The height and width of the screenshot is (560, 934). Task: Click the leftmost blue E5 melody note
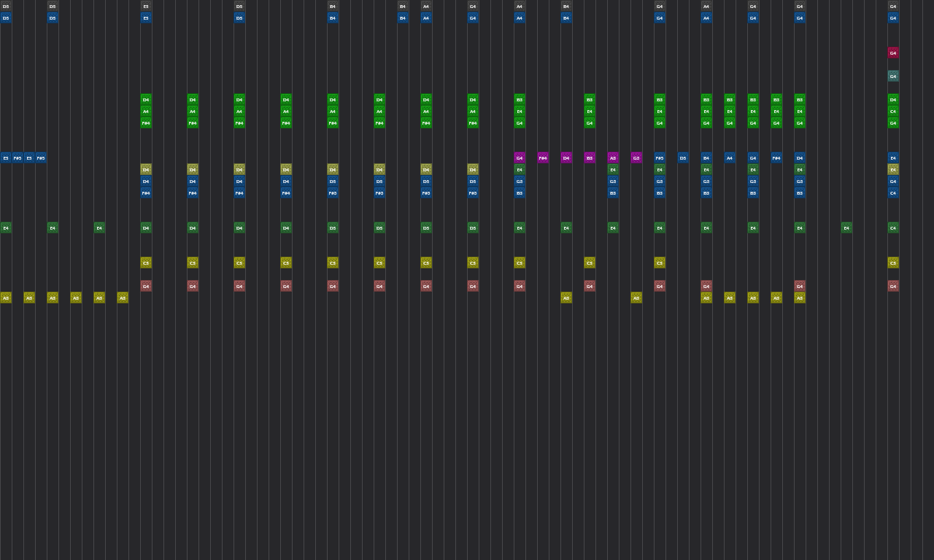[x=6, y=157]
